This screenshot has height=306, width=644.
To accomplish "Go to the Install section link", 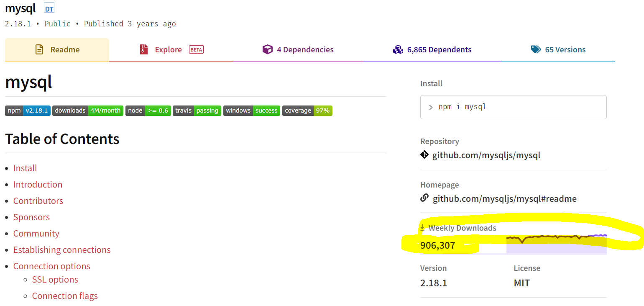I will (25, 168).
